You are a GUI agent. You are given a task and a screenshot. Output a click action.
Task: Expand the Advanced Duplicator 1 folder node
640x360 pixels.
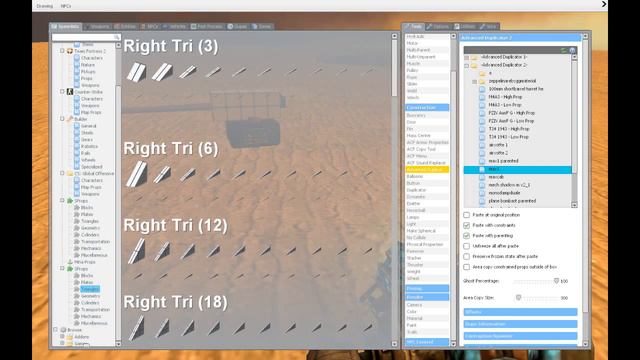click(467, 57)
